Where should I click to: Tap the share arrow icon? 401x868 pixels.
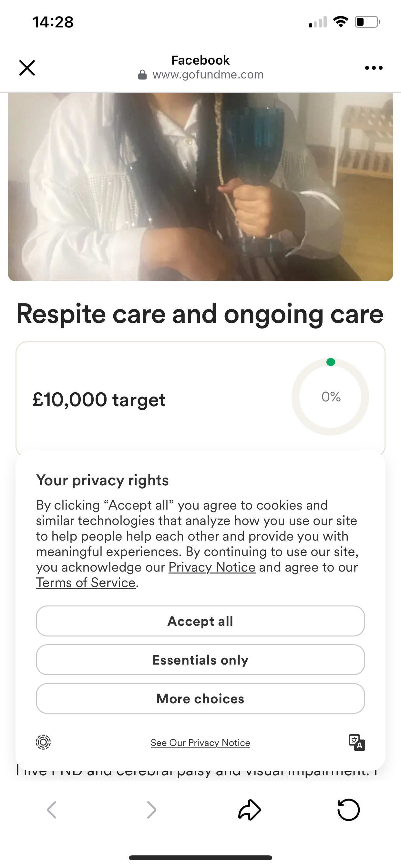click(249, 810)
